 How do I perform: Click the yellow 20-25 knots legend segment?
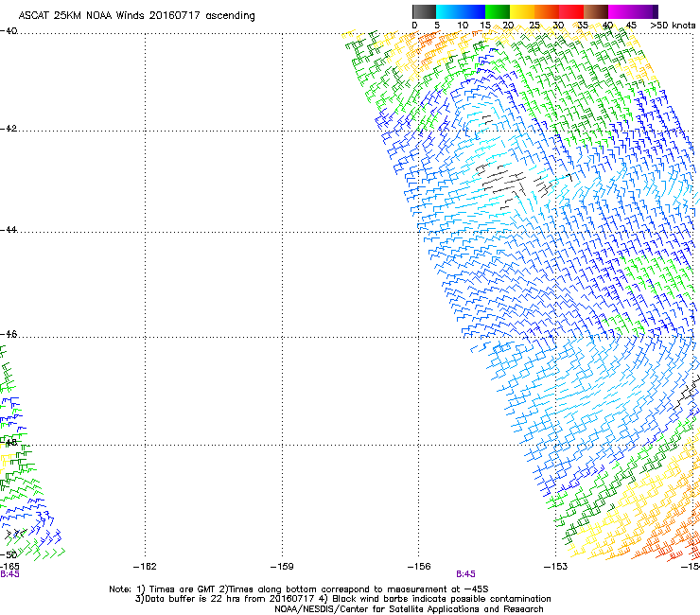coord(522,11)
